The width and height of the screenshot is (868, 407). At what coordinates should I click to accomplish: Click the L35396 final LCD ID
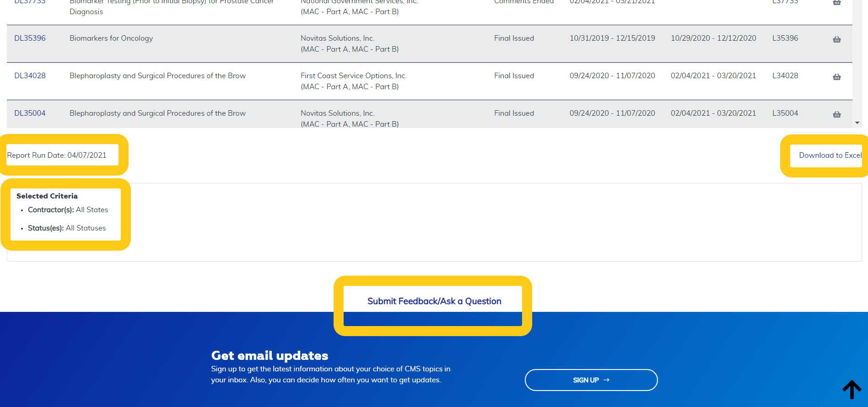pos(785,38)
